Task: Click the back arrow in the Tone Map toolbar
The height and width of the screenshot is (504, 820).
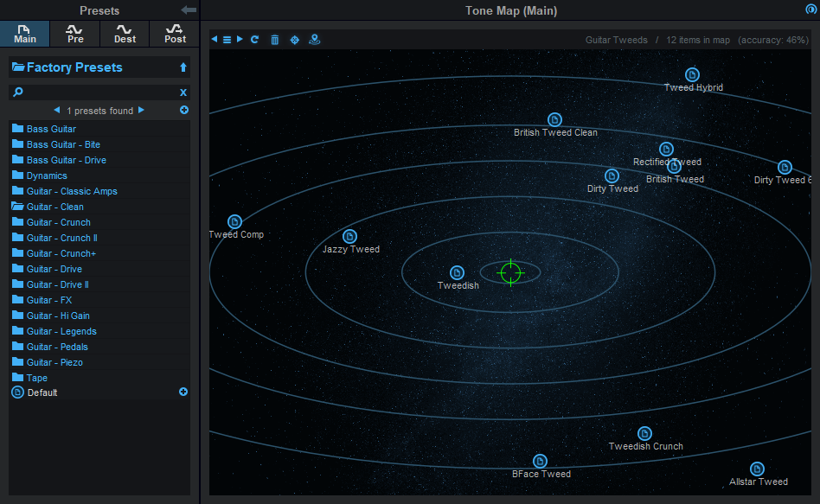Action: tap(215, 39)
